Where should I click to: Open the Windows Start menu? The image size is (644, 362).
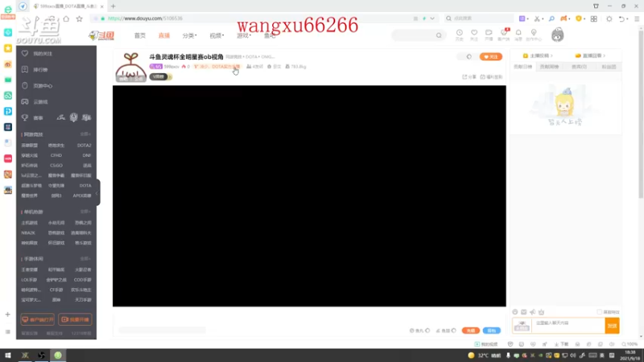(x=8, y=356)
